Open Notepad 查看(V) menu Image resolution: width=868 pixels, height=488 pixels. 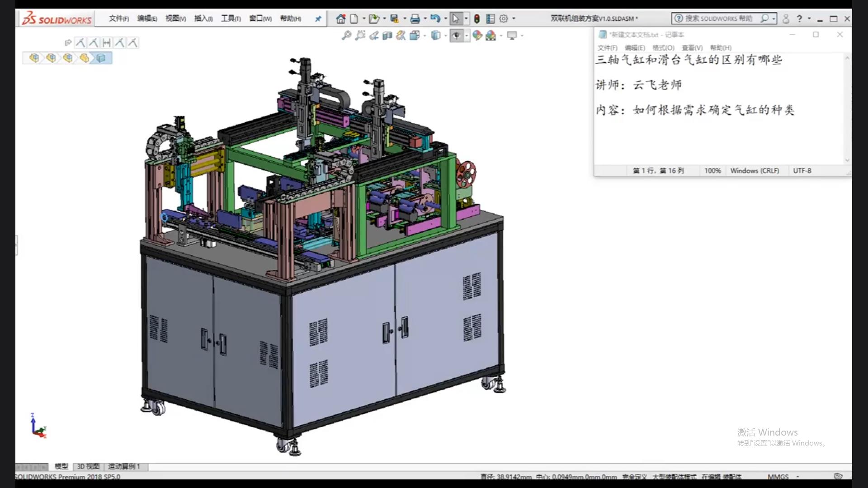click(692, 48)
